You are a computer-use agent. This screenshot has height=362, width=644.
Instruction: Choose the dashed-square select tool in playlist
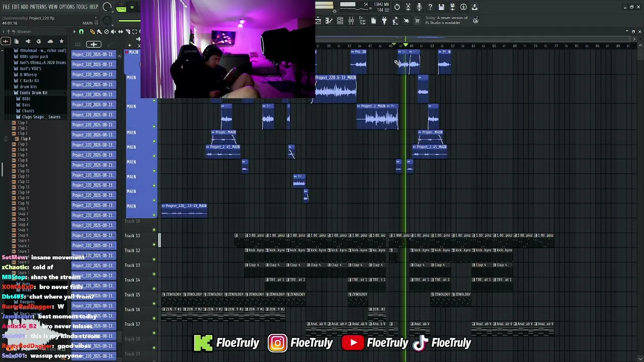[134, 32]
